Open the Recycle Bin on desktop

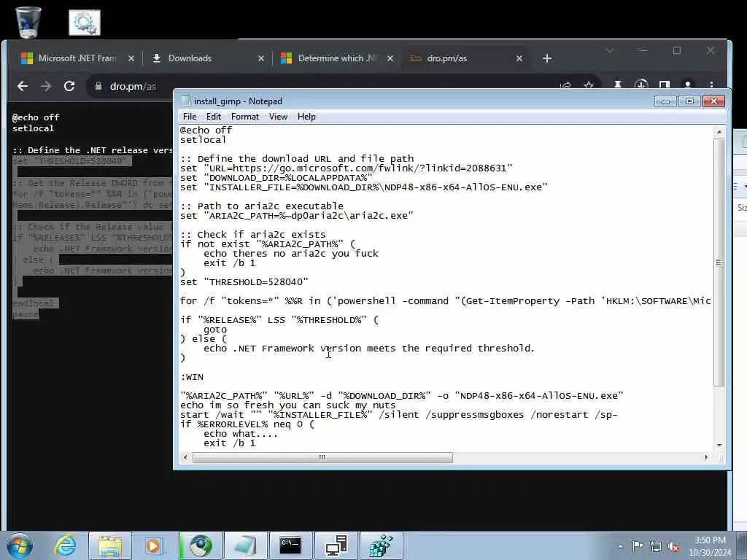[x=28, y=22]
